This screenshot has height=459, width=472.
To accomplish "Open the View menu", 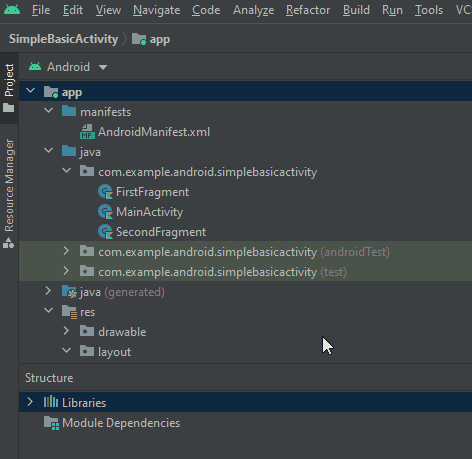I will 108,10.
